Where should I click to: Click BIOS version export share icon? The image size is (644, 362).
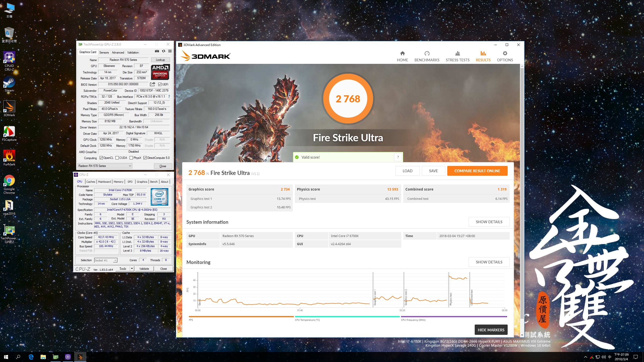pos(153,84)
